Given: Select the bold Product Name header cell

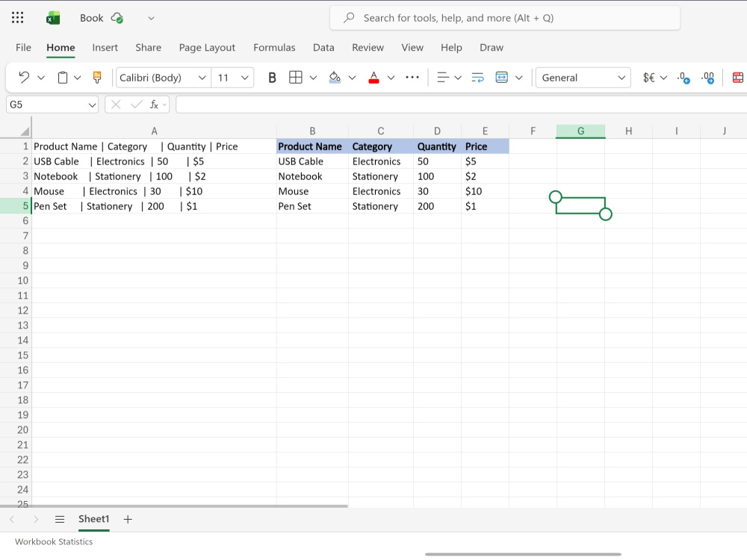Looking at the screenshot, I should (x=312, y=146).
